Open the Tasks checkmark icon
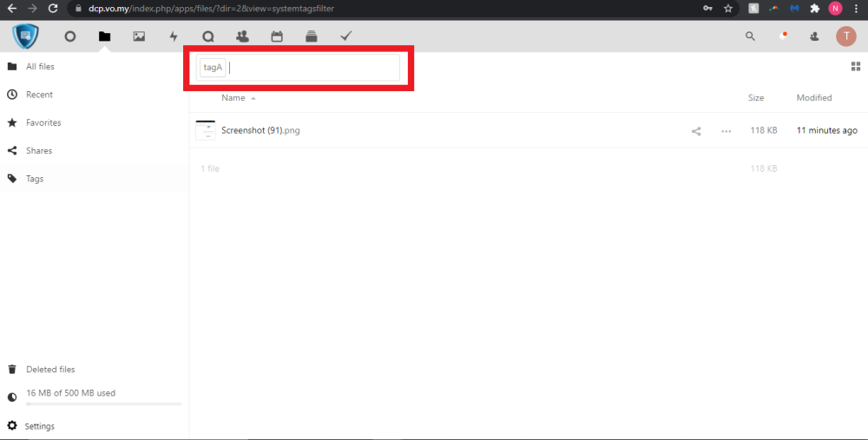This screenshot has height=440, width=868. tap(345, 36)
